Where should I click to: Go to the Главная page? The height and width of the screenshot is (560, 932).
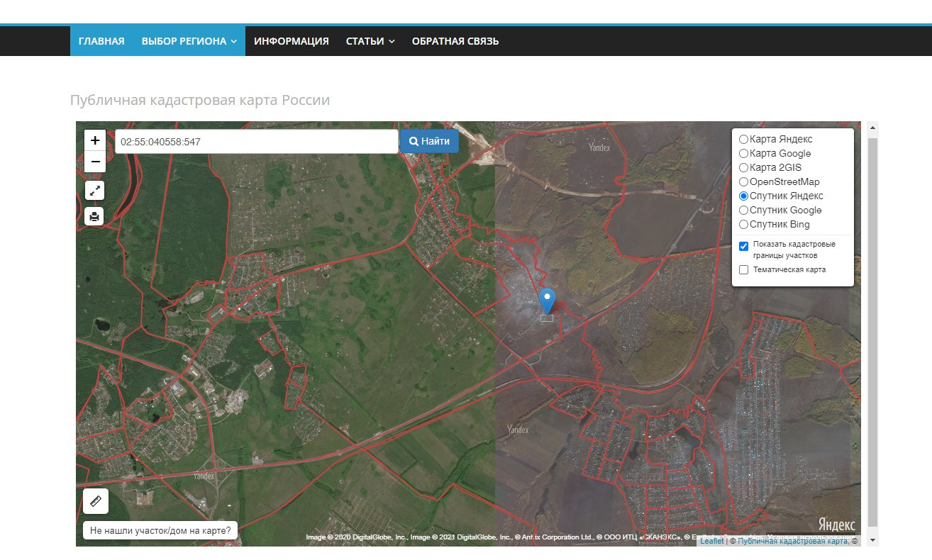tap(101, 41)
